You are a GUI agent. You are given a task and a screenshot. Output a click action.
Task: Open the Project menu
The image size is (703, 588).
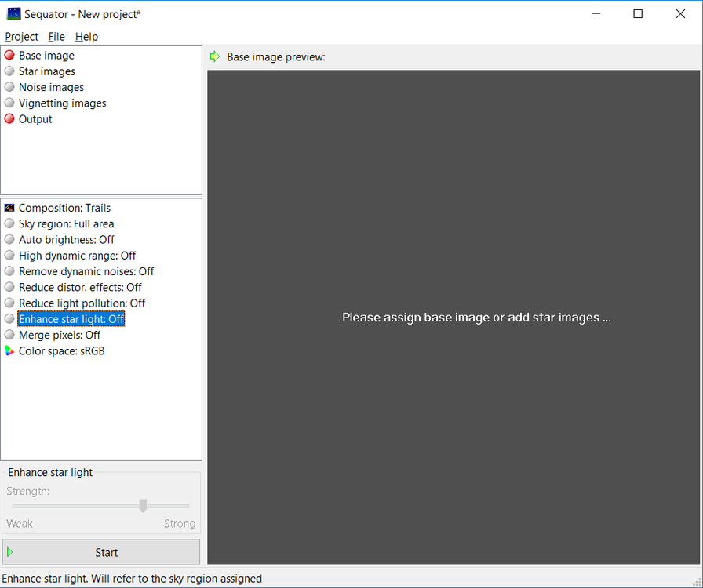click(x=21, y=37)
